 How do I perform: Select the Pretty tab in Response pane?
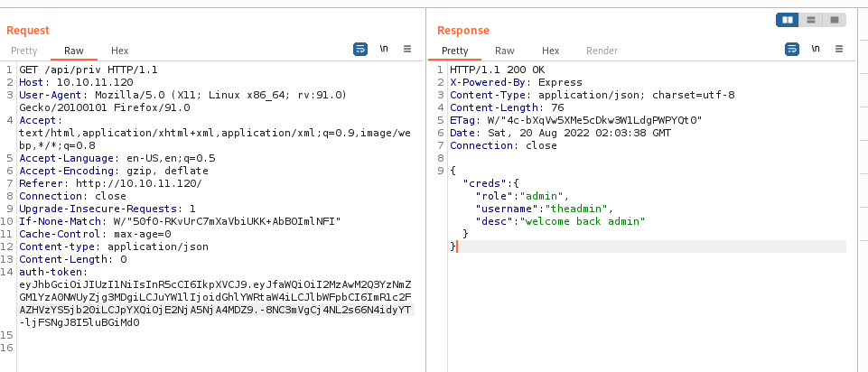pos(455,51)
